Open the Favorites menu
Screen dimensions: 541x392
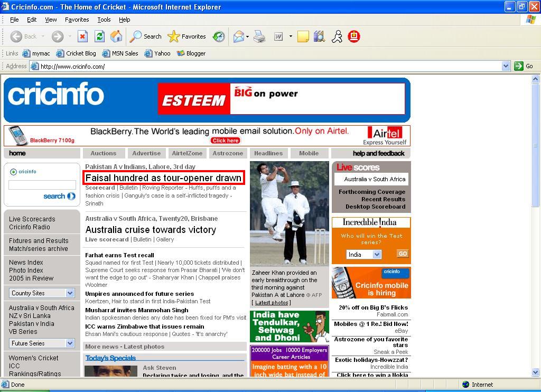pyautogui.click(x=77, y=20)
